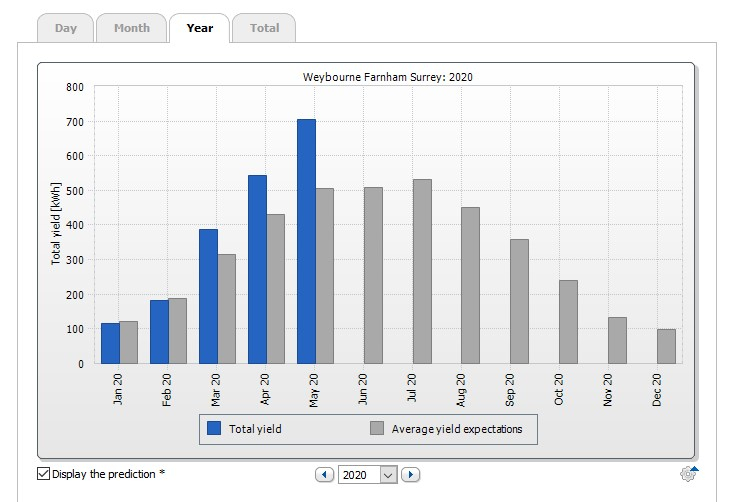Click gray Sep 20 expectation bar
This screenshot has height=502, width=743.
[x=519, y=301]
